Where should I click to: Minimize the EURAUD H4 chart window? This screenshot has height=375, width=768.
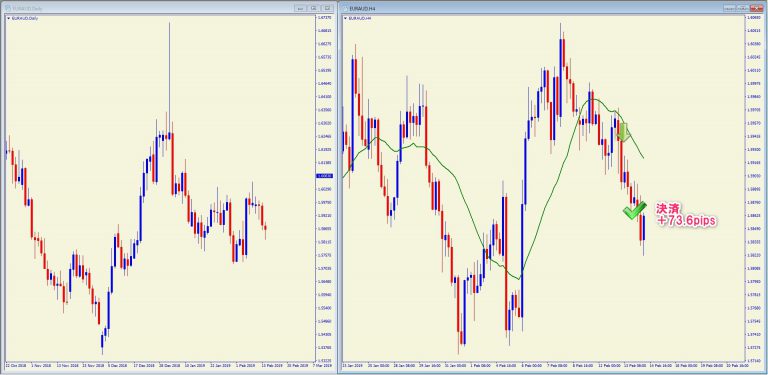click(729, 8)
